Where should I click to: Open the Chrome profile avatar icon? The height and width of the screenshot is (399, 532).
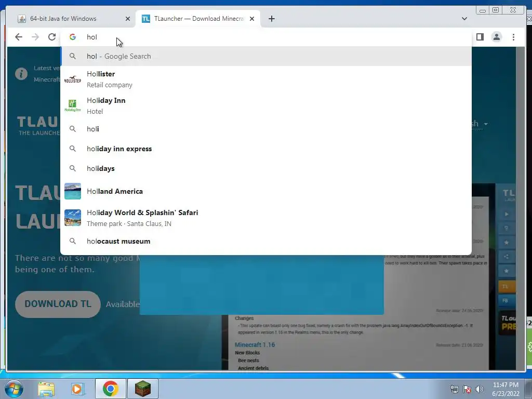[497, 37]
